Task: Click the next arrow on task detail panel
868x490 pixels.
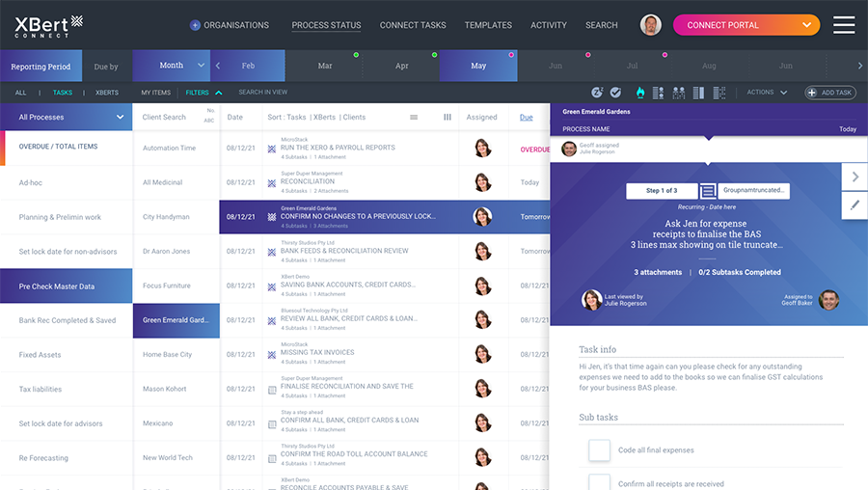Action: click(854, 177)
